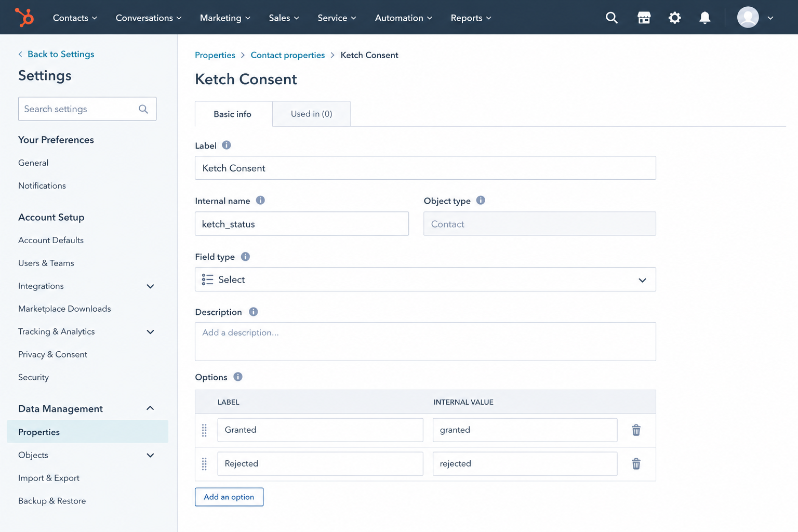Open the Contacts menu

click(75, 18)
